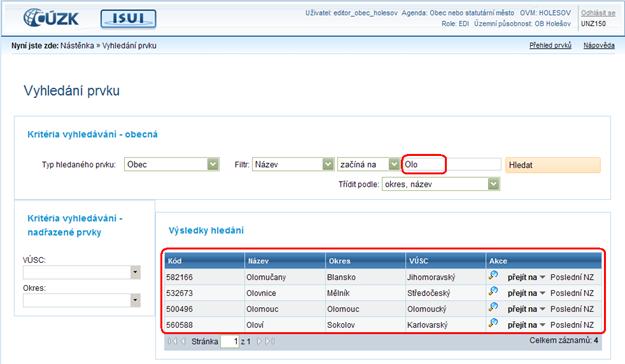The width and height of the screenshot is (625, 364).
Task: Click Akce column header
Action: click(x=544, y=261)
